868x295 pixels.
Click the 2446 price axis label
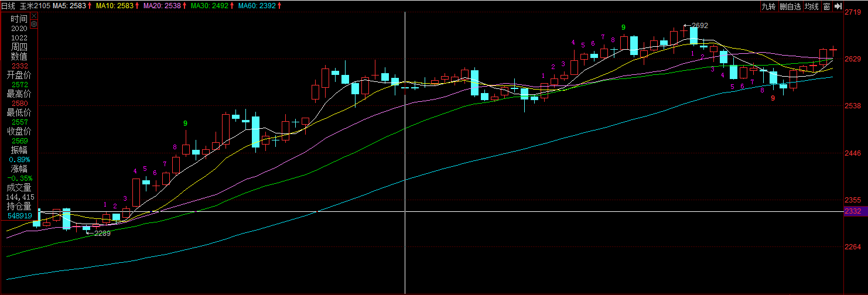(853, 153)
